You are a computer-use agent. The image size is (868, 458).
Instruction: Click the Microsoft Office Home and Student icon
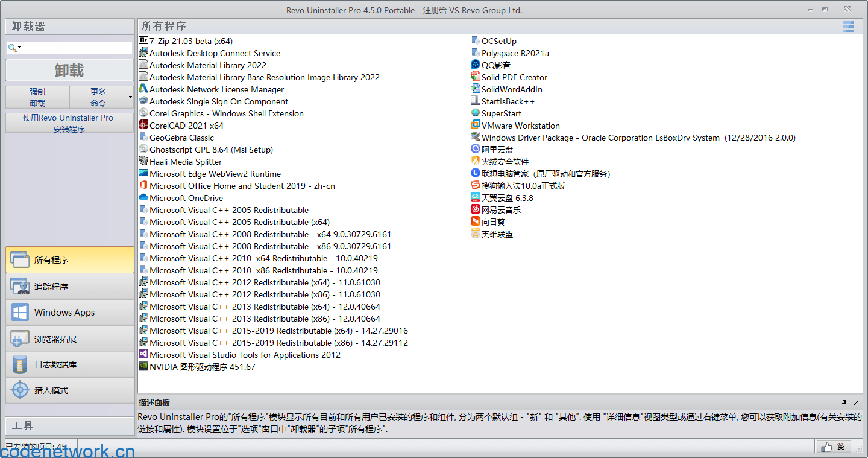(143, 186)
